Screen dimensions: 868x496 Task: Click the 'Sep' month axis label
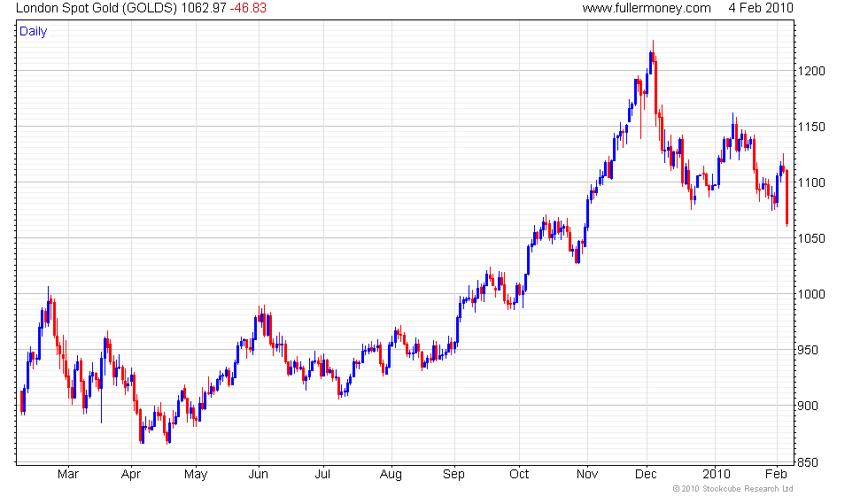[x=453, y=475]
